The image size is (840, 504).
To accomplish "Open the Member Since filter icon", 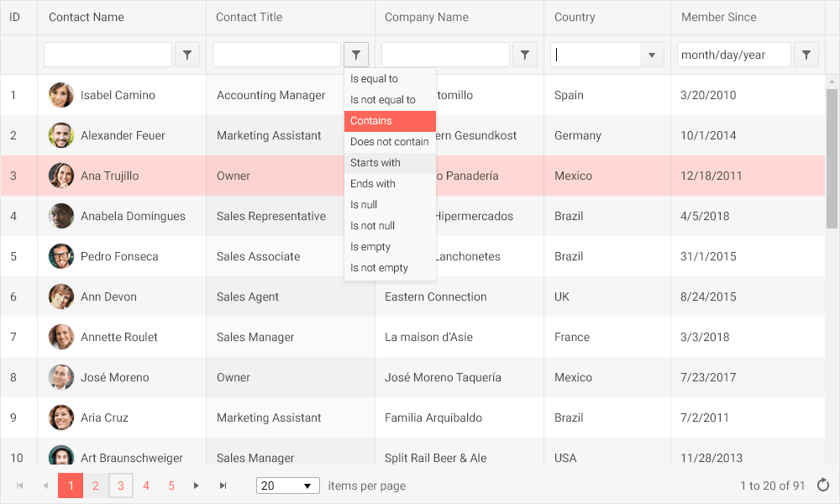I will (x=806, y=54).
